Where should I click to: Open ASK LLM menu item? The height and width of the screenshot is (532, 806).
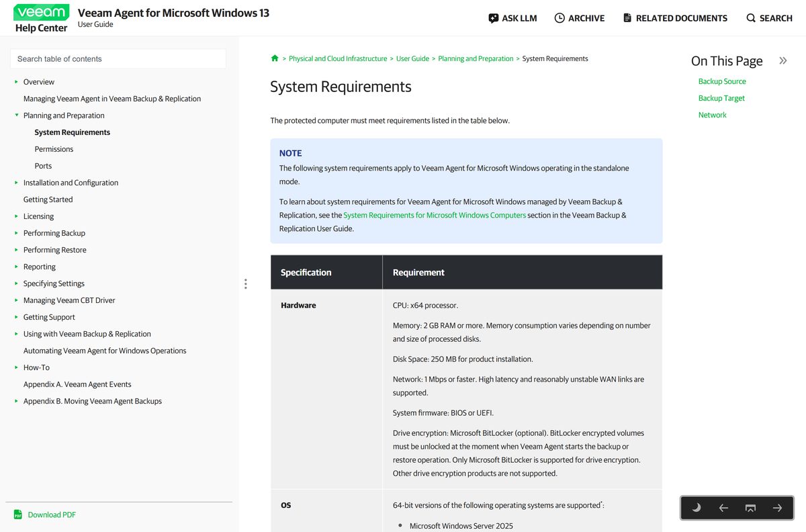[x=512, y=18]
